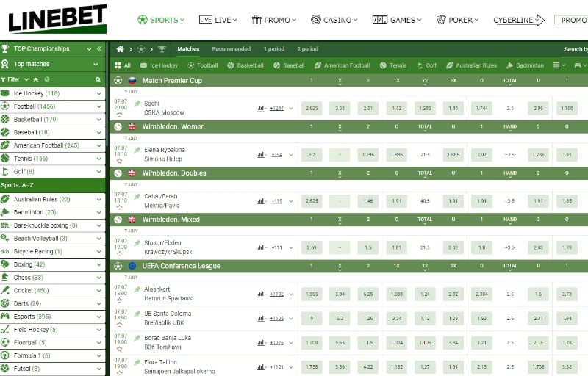Click tennis ball icon beside Wimbledon. Women
Image resolution: width=588 pixels, height=376 pixels.
click(x=118, y=127)
